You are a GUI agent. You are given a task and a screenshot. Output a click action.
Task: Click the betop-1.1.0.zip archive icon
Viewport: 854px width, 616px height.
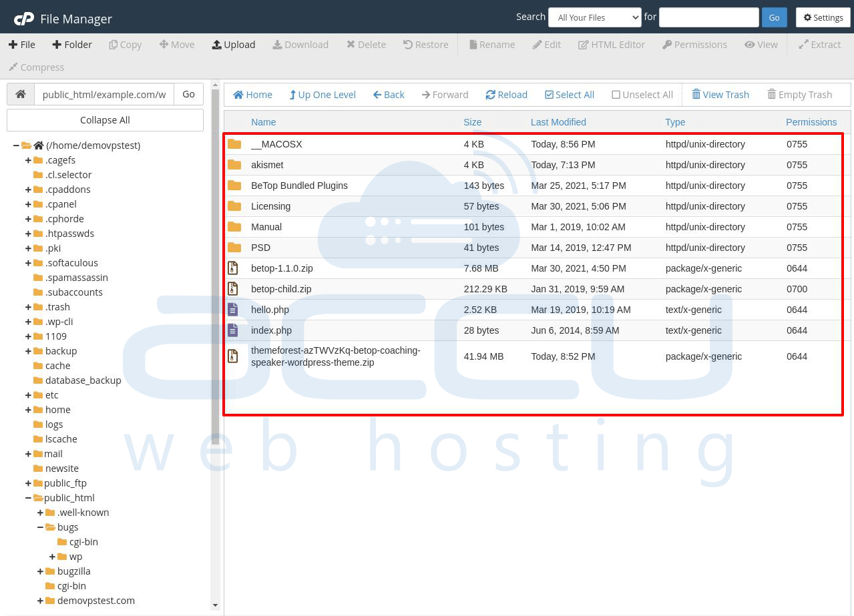click(x=233, y=268)
